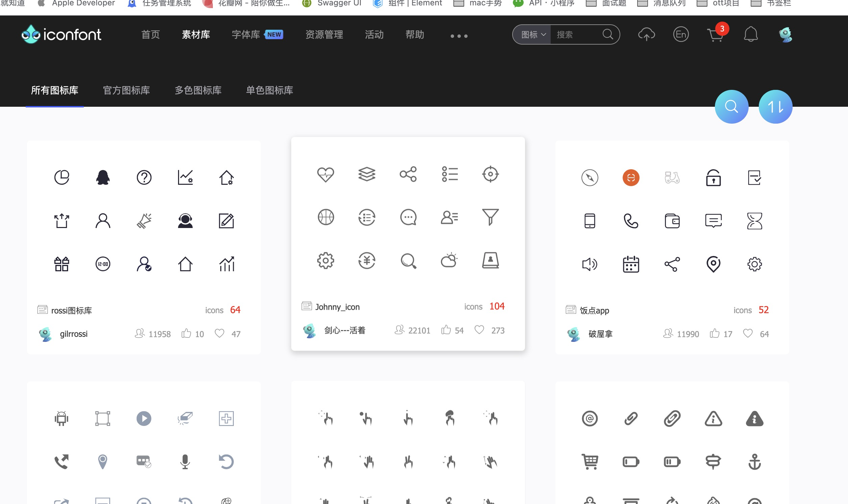This screenshot has height=504, width=848.
Task: Switch site language via En icon
Action: coord(681,34)
